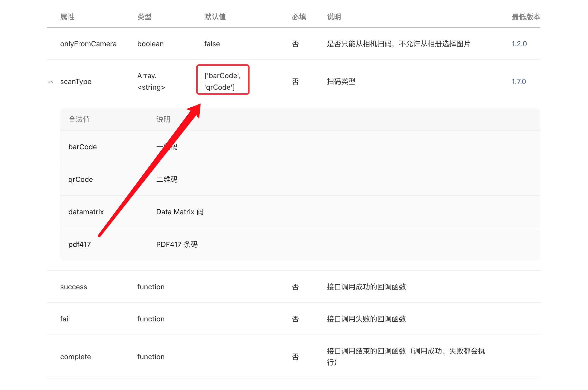Click the barCode legal value cell
588x390 pixels.
tap(82, 147)
